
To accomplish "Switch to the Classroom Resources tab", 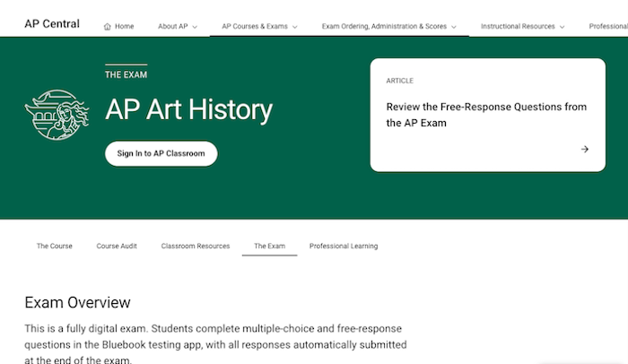I will coord(196,246).
